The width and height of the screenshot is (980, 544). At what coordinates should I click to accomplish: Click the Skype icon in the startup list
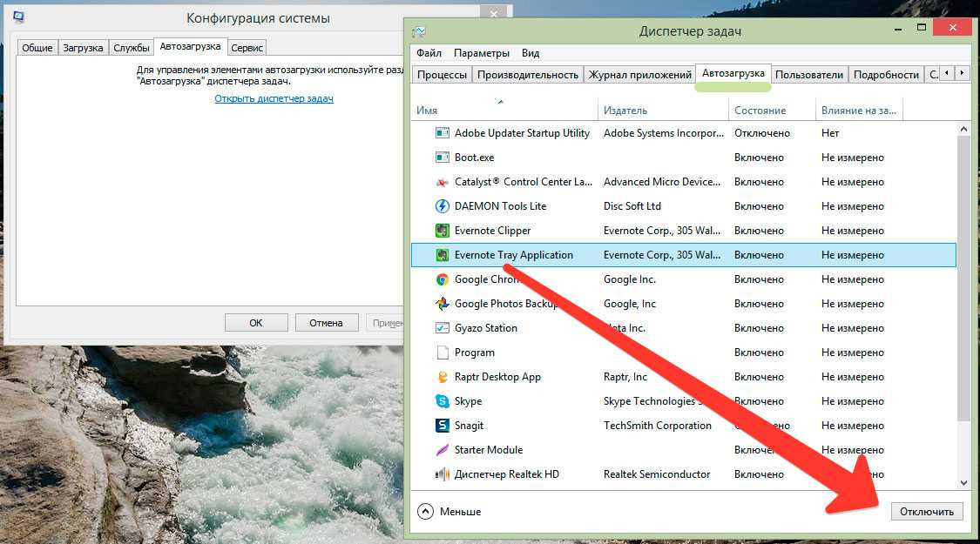click(x=442, y=401)
